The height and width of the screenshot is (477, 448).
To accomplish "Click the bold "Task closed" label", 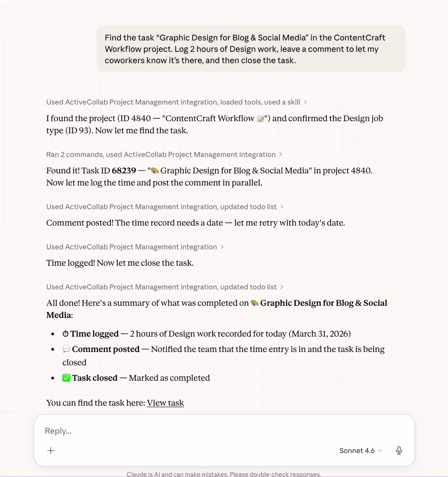I will tap(95, 378).
